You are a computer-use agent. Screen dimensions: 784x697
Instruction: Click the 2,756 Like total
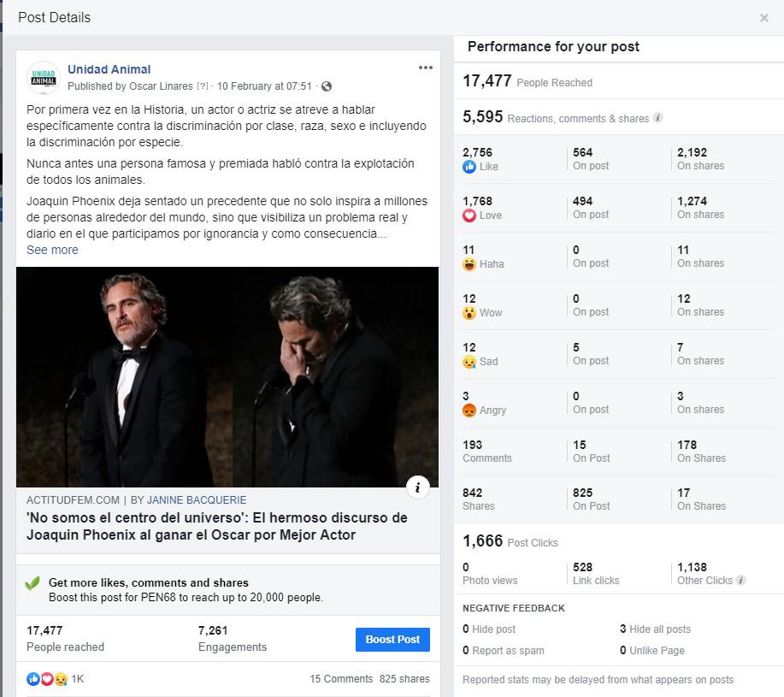pos(478,152)
